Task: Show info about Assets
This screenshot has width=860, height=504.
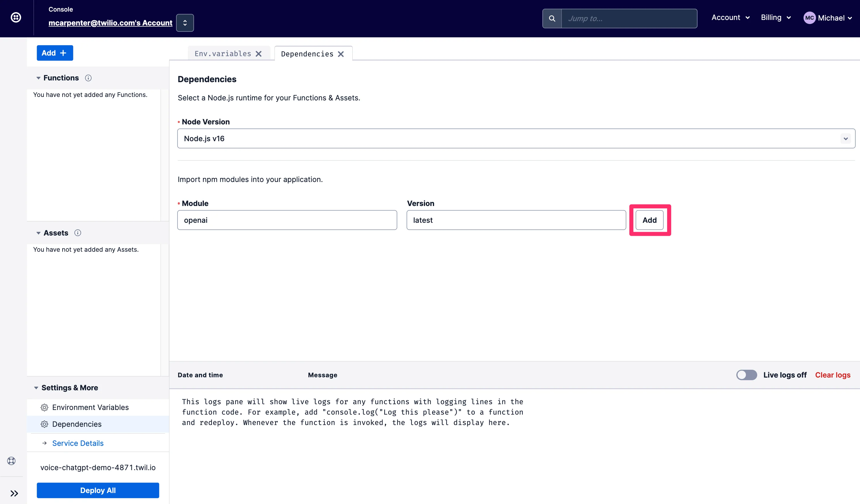Action: click(78, 233)
